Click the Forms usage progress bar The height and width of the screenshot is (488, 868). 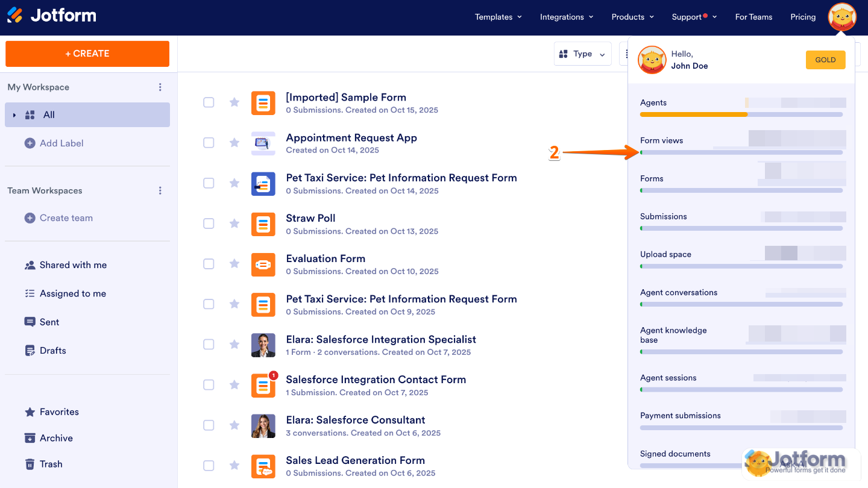click(741, 190)
